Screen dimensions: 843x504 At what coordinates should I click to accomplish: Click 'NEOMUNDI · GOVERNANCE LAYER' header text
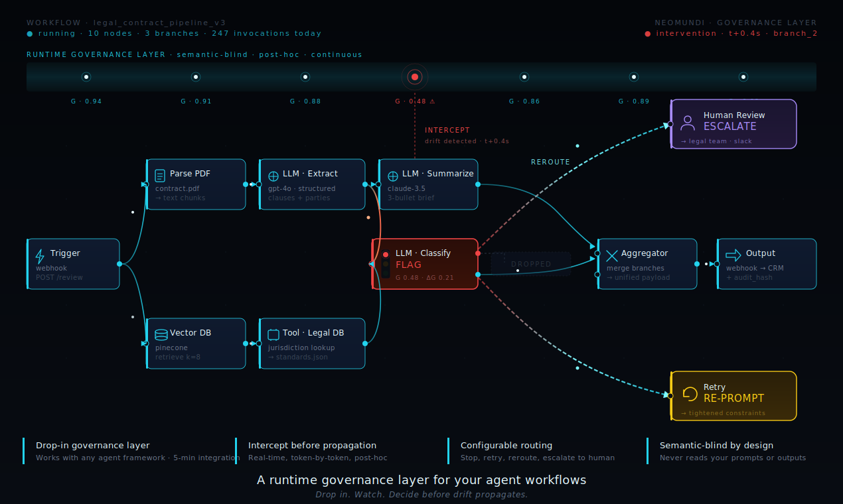pos(736,23)
